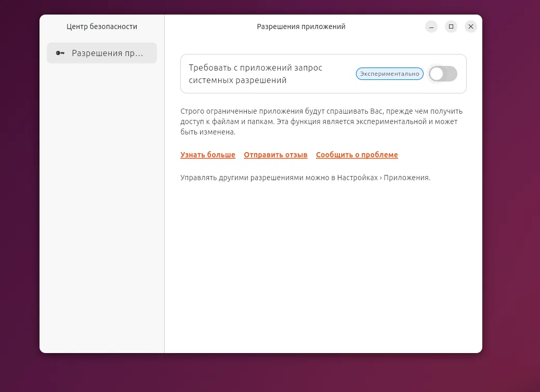
Task: Open the «Отправить отзыв» link
Action: [275, 155]
